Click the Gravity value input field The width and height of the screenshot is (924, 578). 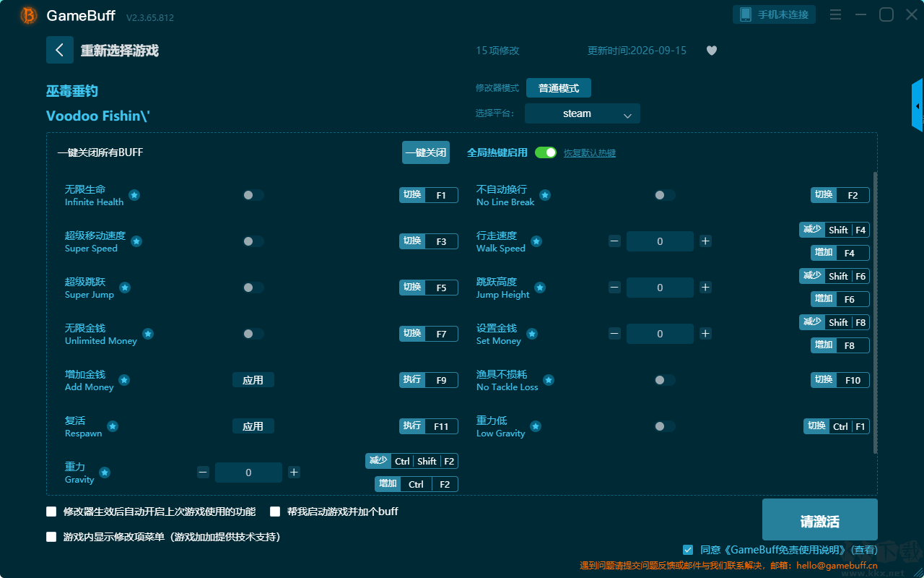pos(248,473)
